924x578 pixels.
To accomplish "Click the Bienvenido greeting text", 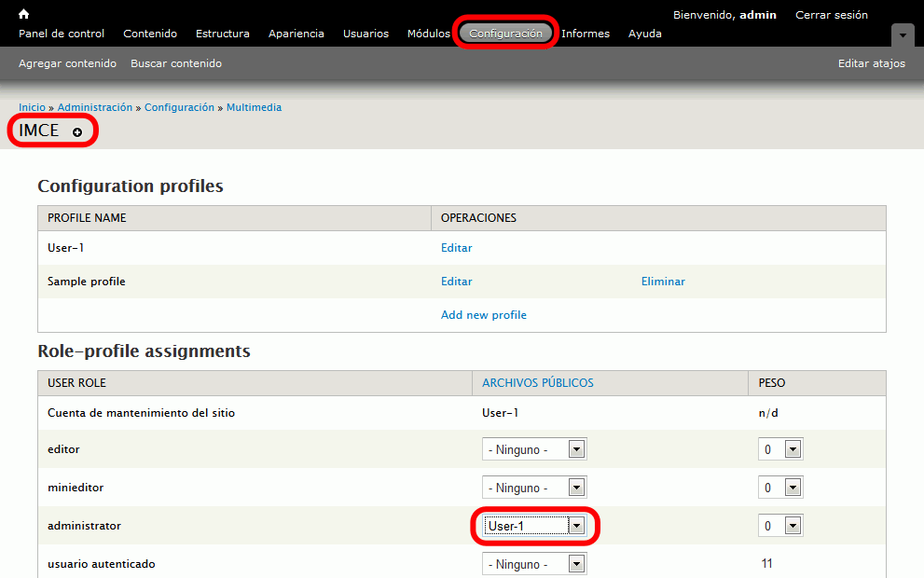I will point(704,15).
